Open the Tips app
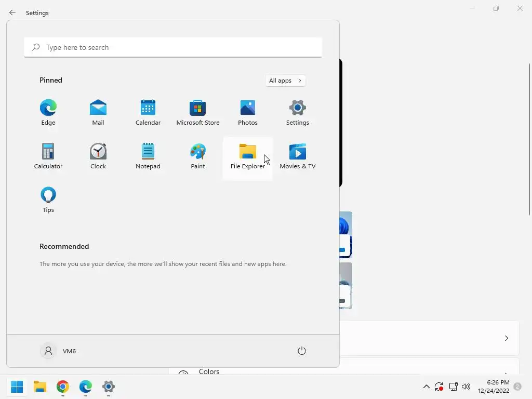This screenshot has height=399, width=532. point(48,200)
